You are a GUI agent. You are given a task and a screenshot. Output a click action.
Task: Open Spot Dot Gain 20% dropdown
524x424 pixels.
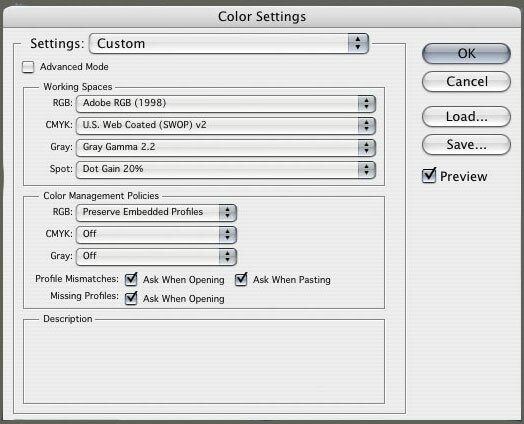[x=226, y=169]
